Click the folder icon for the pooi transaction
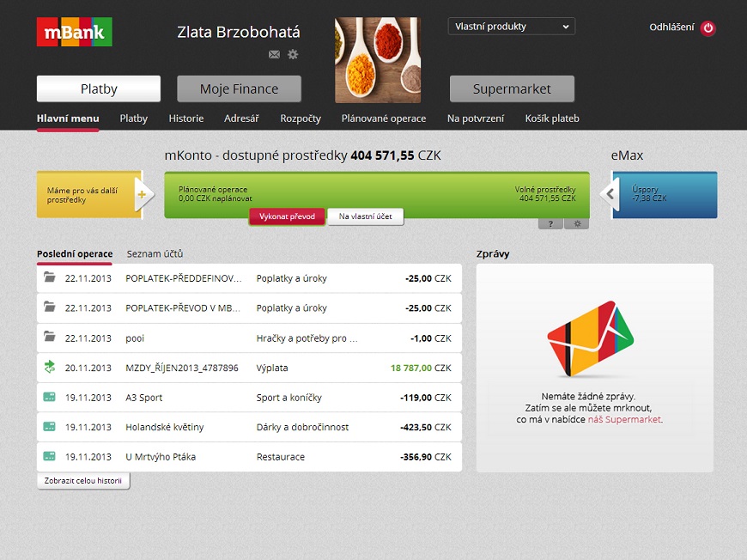 pyautogui.click(x=50, y=338)
